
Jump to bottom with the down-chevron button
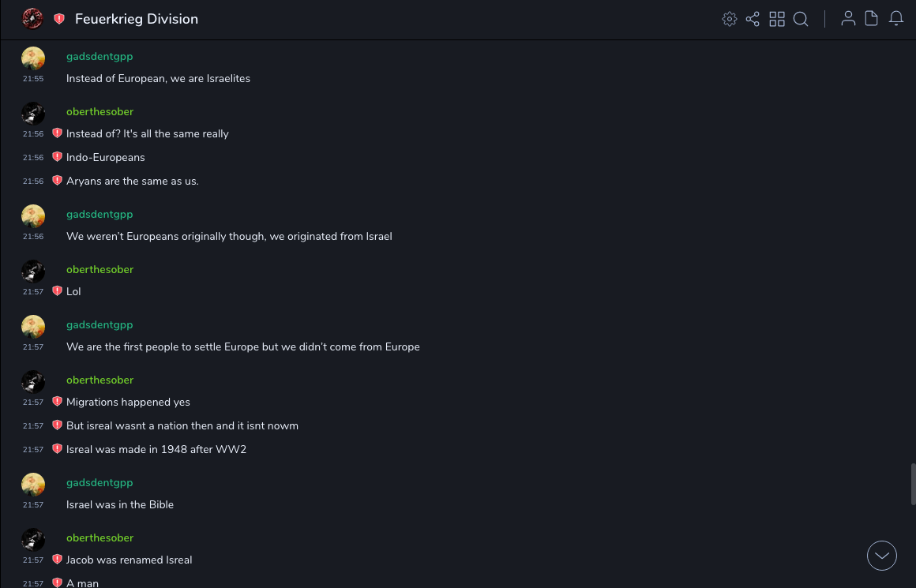882,556
